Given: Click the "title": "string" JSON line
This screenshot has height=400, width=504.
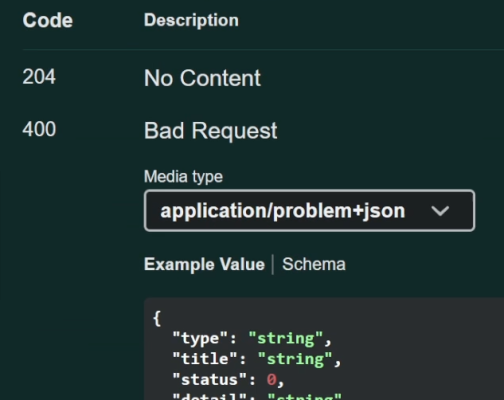Looking at the screenshot, I should click(257, 359).
